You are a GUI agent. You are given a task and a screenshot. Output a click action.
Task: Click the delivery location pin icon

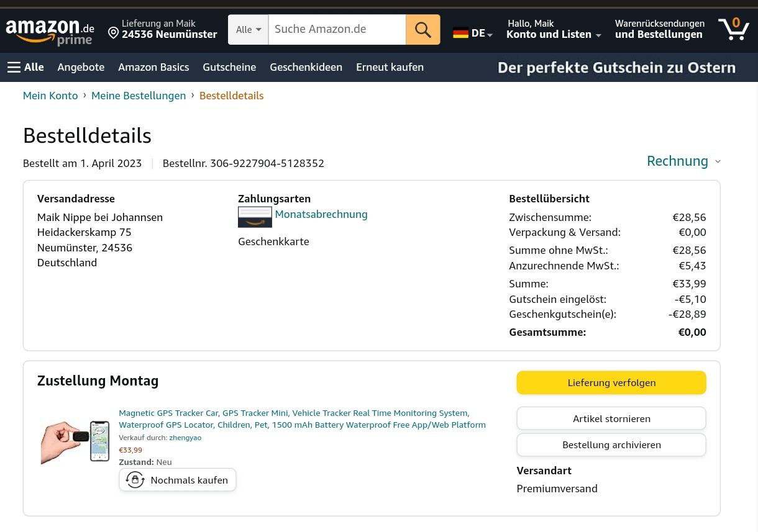pyautogui.click(x=113, y=33)
